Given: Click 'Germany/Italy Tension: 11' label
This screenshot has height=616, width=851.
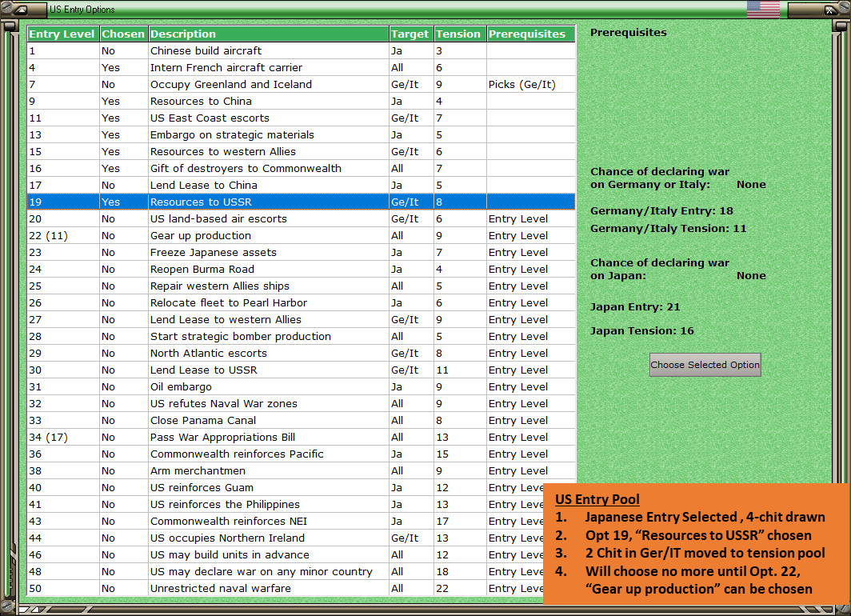Looking at the screenshot, I should (668, 229).
